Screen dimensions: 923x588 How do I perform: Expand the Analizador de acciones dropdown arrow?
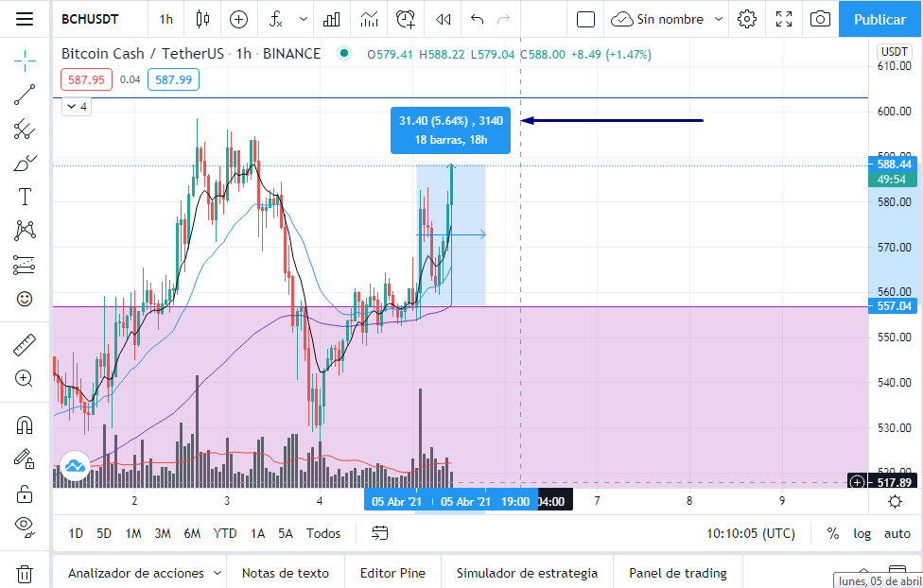(217, 573)
